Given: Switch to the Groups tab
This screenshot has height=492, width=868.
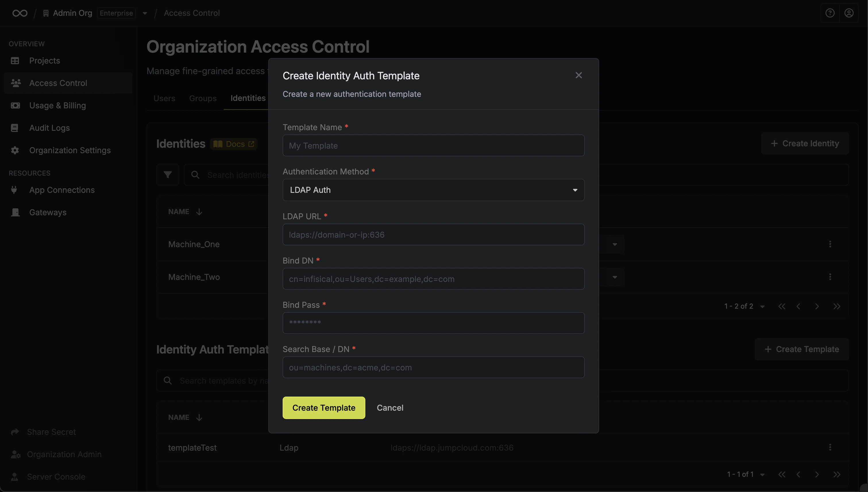Looking at the screenshot, I should coord(203,98).
